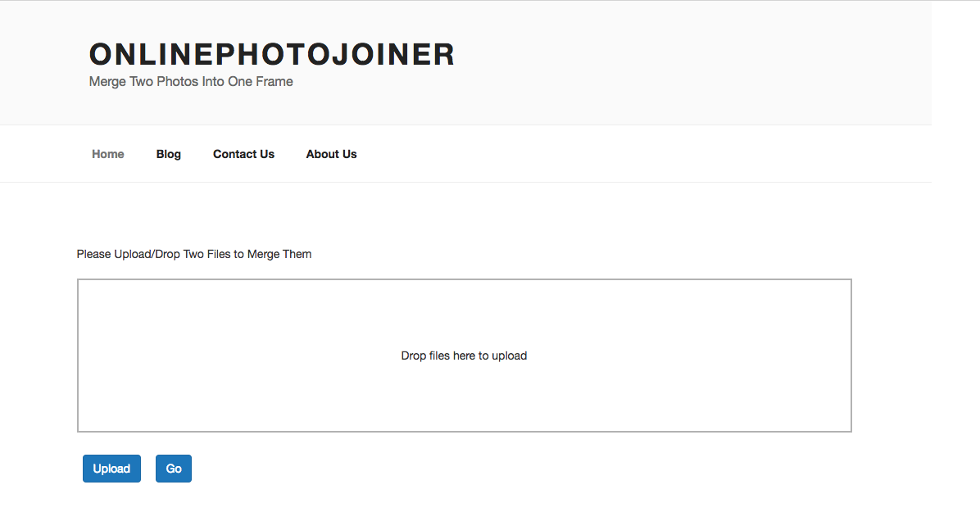
Task: Click the "Please Upload/Drop Two Files" instruction text
Action: (x=194, y=254)
